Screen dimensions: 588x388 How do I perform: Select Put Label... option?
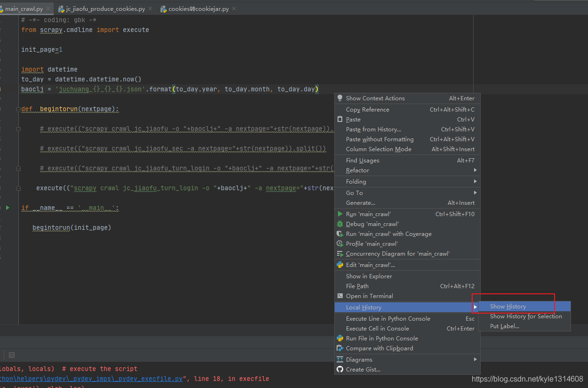coord(525,326)
